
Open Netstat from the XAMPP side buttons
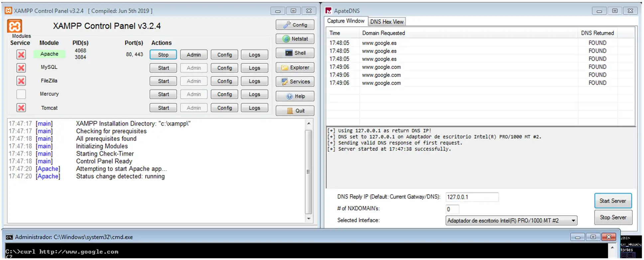point(295,39)
